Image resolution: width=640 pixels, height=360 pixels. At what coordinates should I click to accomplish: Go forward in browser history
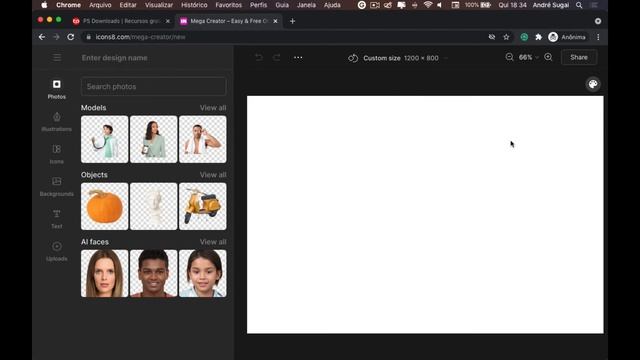click(x=56, y=37)
